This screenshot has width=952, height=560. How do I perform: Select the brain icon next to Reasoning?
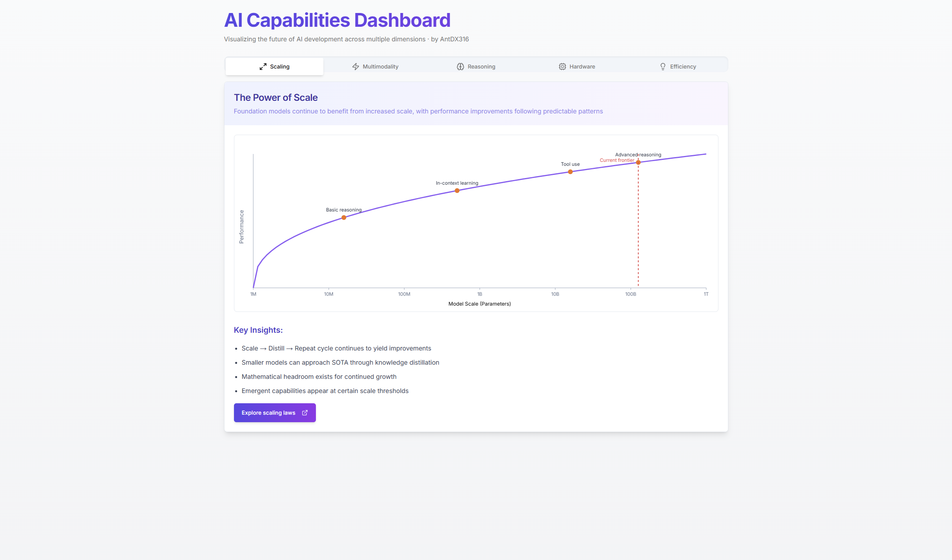[460, 67]
